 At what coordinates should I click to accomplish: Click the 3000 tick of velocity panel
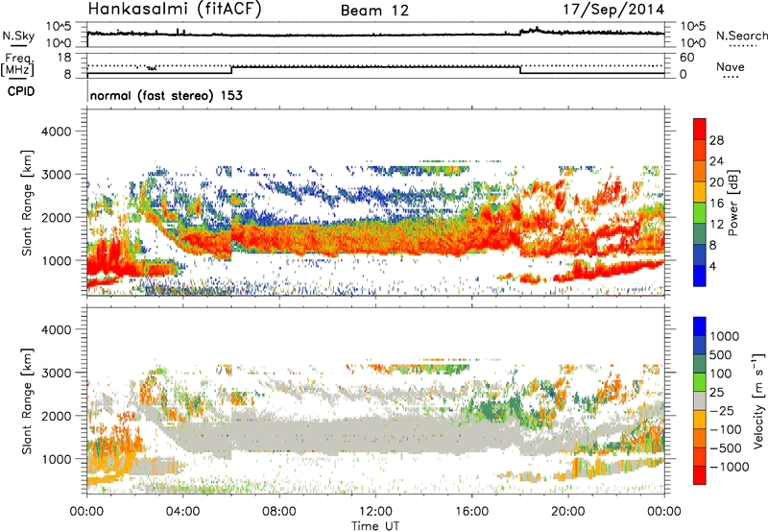tap(56, 373)
